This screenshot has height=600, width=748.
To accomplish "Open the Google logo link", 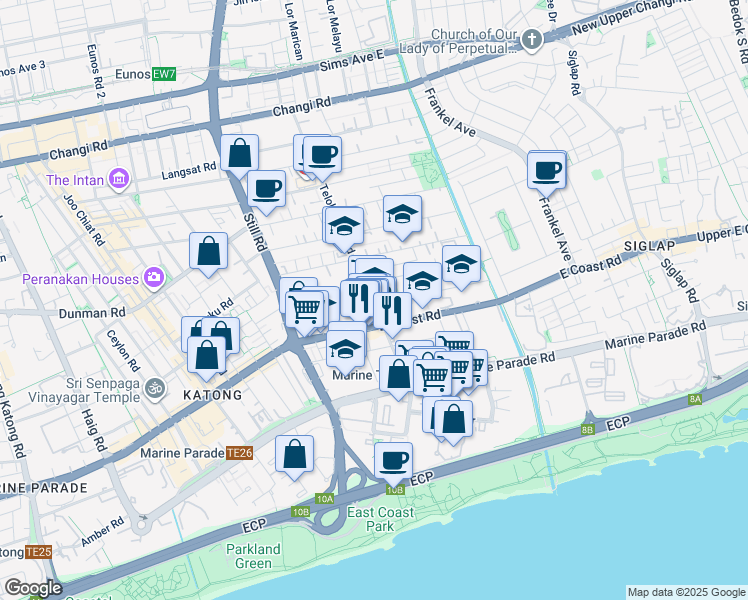I will [33, 588].
